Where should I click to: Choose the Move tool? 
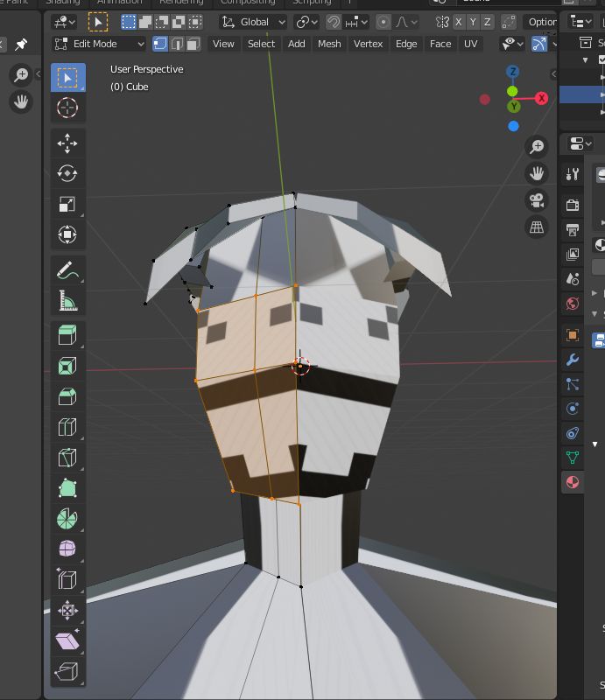[x=67, y=143]
